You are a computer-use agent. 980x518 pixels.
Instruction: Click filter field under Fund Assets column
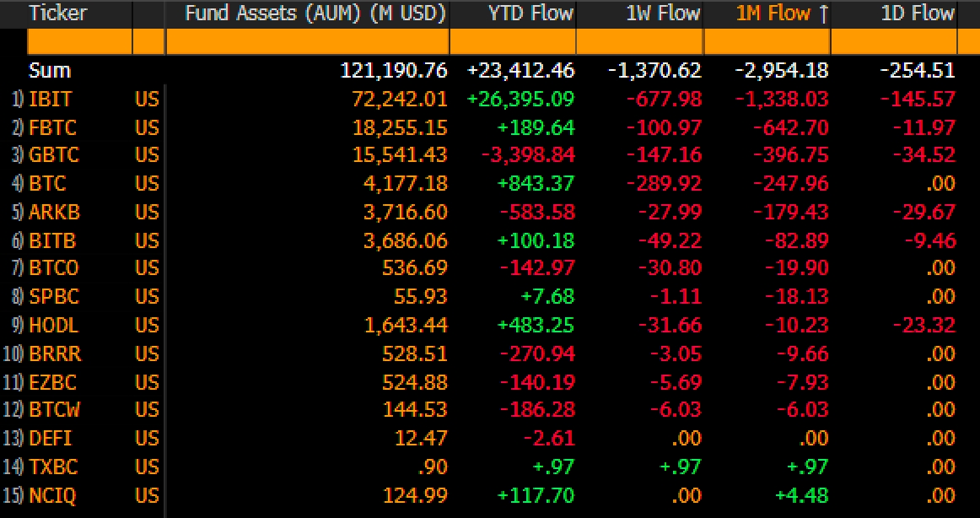(307, 41)
